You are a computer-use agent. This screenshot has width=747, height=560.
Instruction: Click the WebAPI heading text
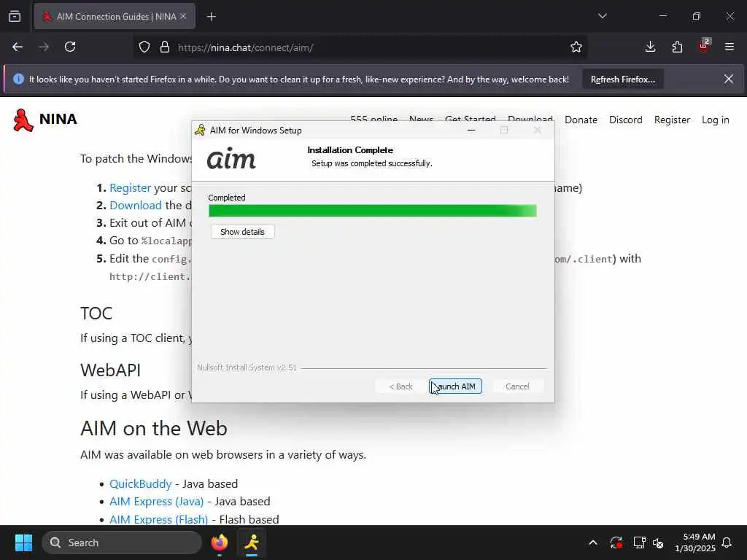click(111, 370)
